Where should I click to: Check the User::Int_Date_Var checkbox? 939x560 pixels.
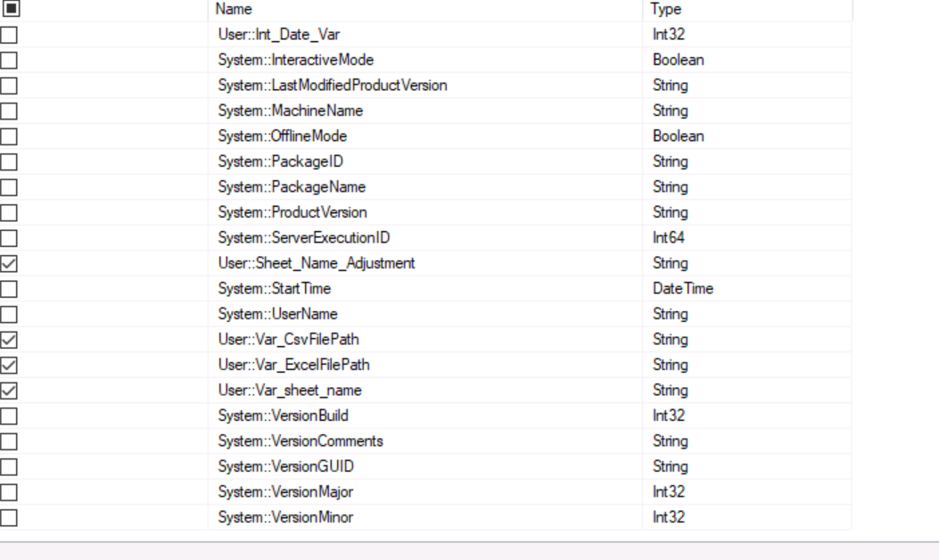(10, 35)
